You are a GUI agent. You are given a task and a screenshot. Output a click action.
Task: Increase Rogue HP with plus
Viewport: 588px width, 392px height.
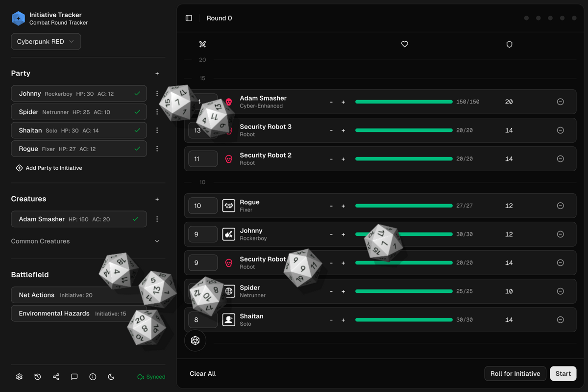click(343, 206)
